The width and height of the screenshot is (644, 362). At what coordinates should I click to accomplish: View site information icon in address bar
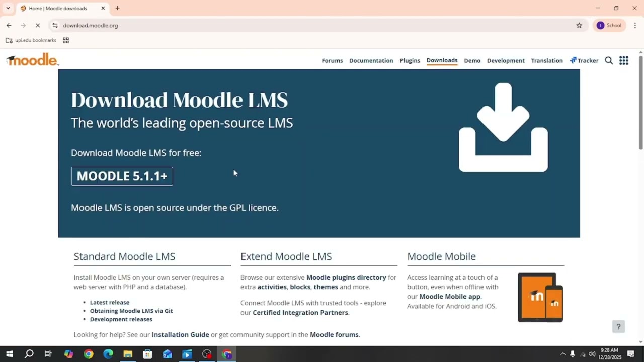pos(55,25)
